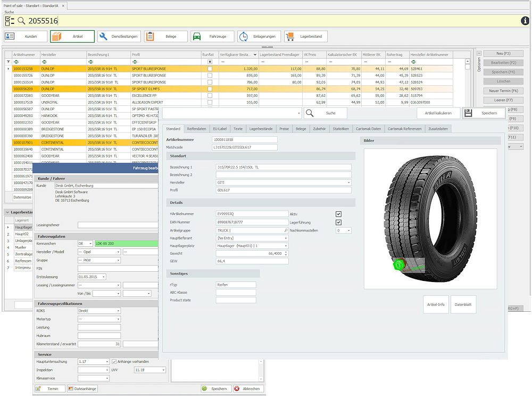Screen dimensions: 532x399
Task: Toggle Runflat checkbox for article 1000155726
Action: (x=210, y=76)
